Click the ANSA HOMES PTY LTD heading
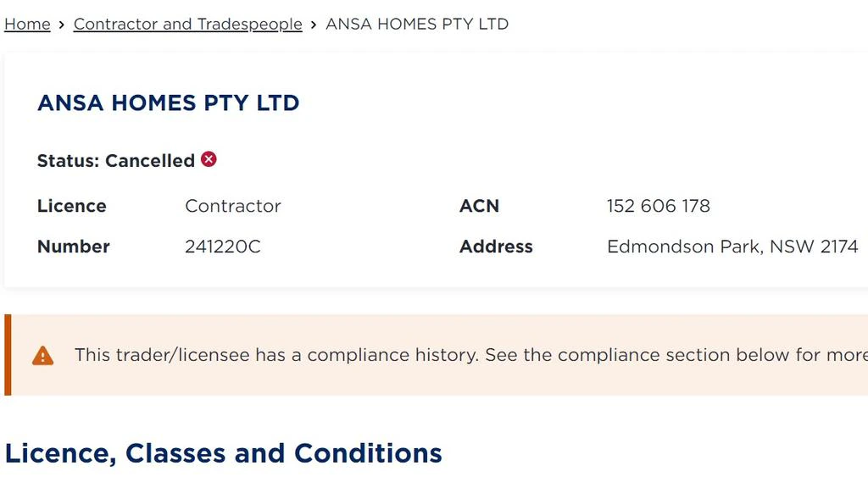Image resolution: width=868 pixels, height=488 pixels. [168, 103]
